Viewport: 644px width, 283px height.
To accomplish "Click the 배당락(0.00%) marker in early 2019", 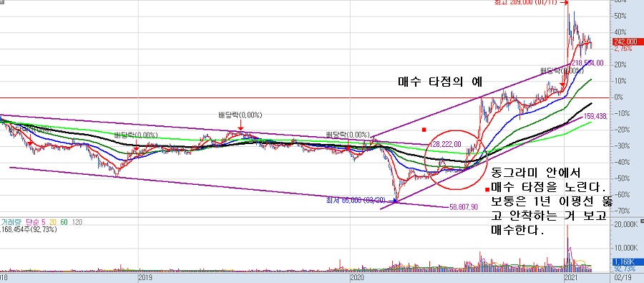I will tap(136, 135).
